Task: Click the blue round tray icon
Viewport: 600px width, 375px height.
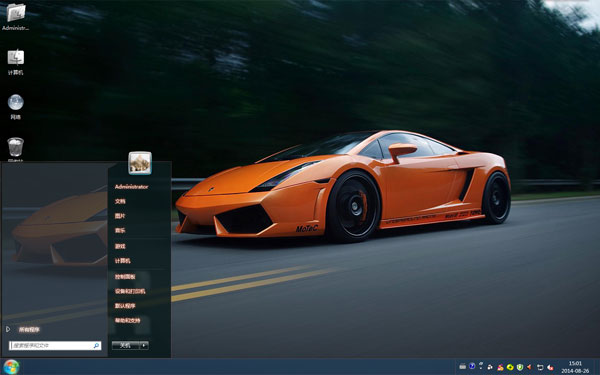Action: coord(472,366)
